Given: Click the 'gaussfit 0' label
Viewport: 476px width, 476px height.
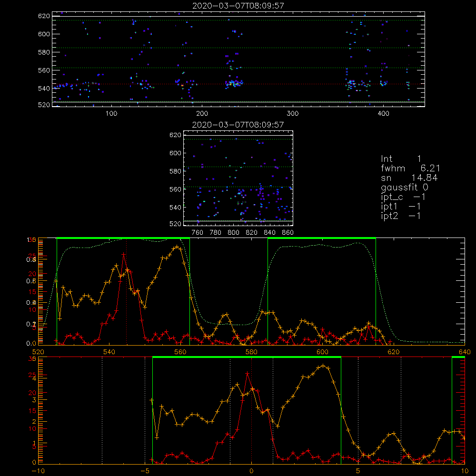Looking at the screenshot, I should pyautogui.click(x=404, y=187).
